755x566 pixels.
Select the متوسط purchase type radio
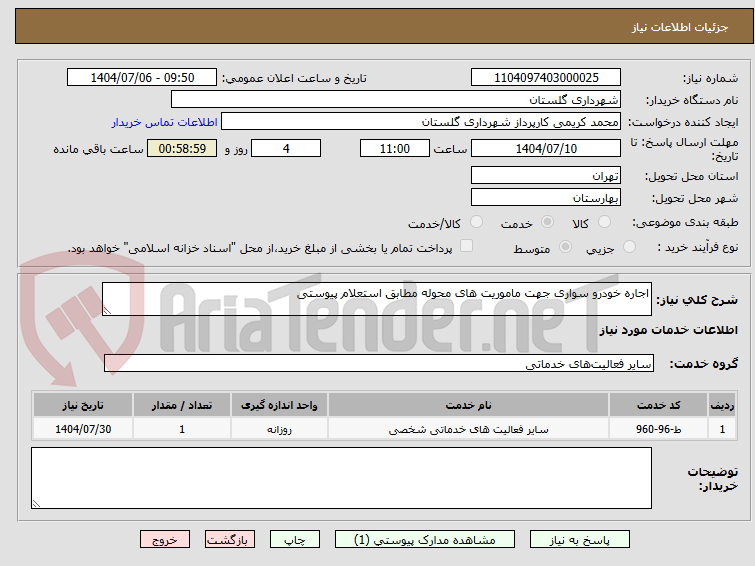tap(565, 247)
